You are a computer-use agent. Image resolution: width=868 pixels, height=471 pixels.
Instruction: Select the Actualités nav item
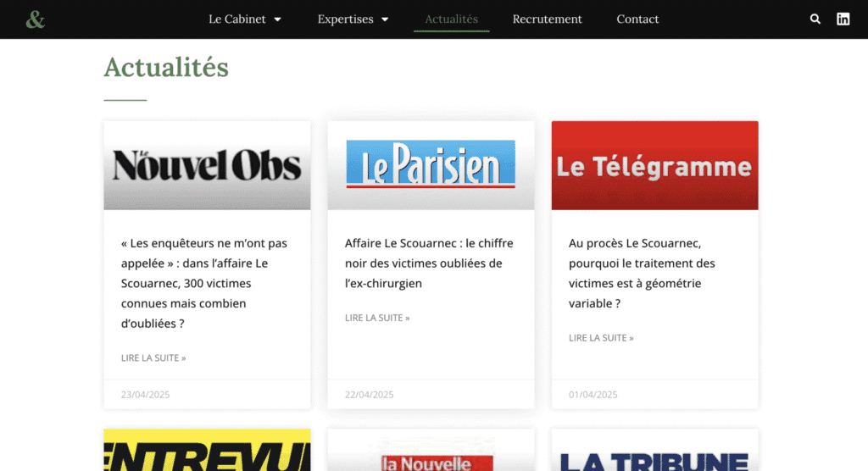[451, 19]
